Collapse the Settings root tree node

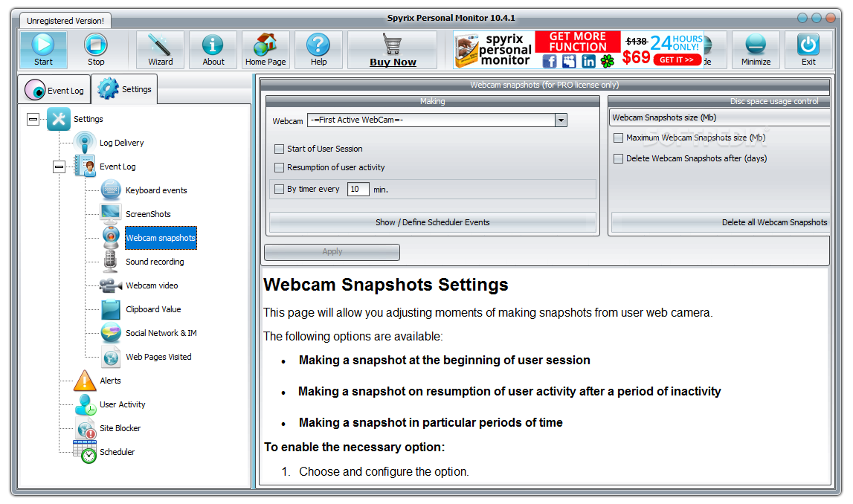(33, 119)
